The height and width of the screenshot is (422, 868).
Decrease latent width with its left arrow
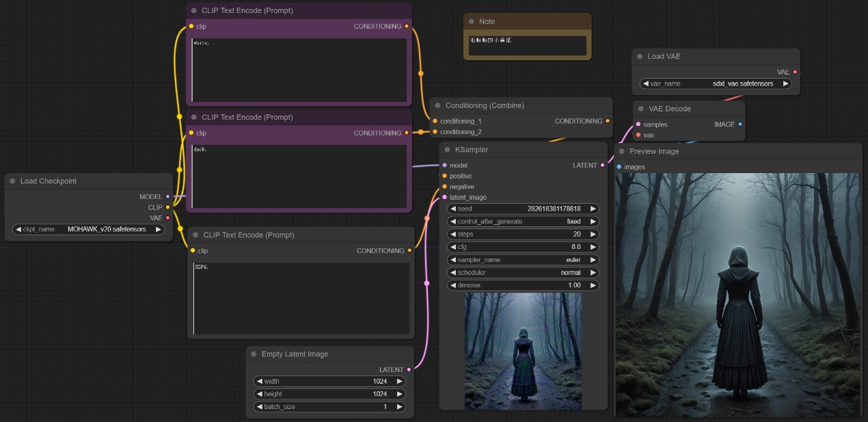click(260, 381)
